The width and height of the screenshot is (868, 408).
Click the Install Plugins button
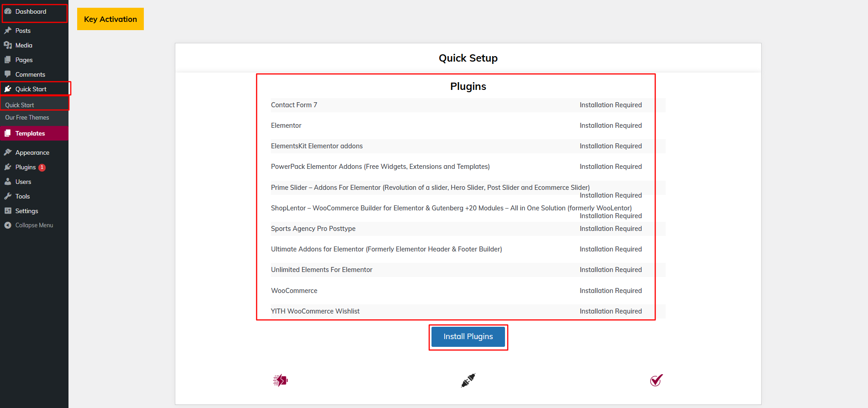point(468,337)
